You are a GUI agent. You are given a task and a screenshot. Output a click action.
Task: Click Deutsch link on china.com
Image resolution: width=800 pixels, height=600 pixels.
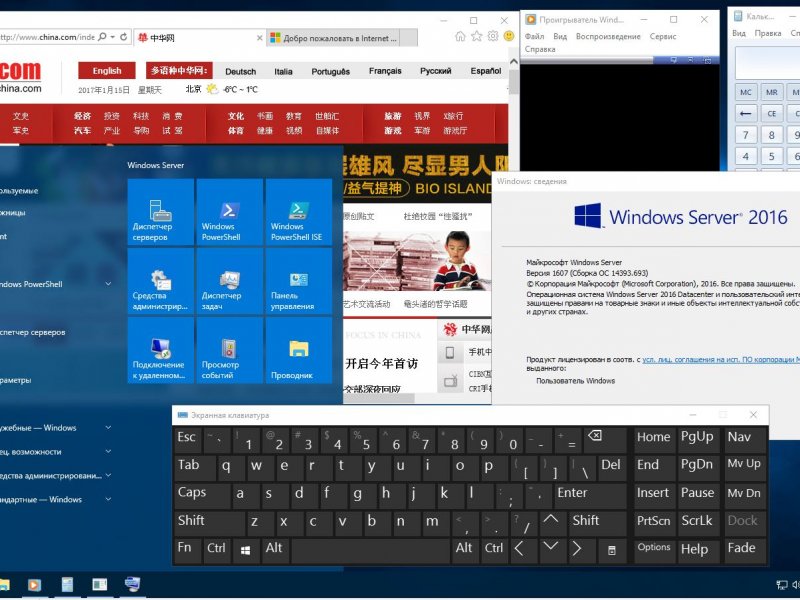(240, 71)
